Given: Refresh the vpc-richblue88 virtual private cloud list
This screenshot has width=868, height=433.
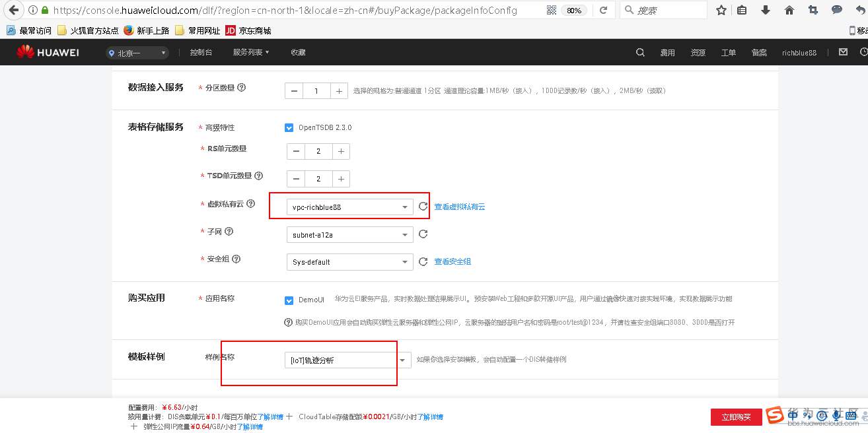Looking at the screenshot, I should coord(423,207).
